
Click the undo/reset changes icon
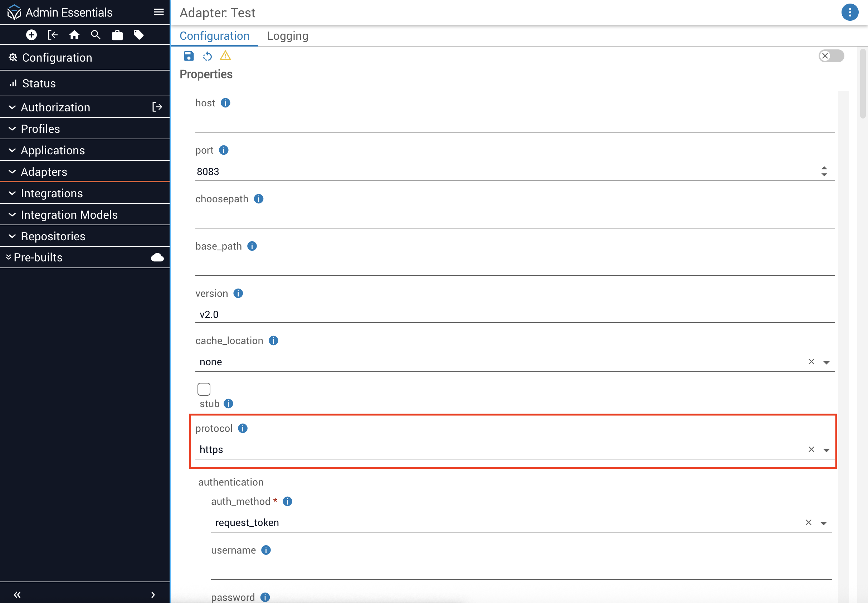pos(207,56)
